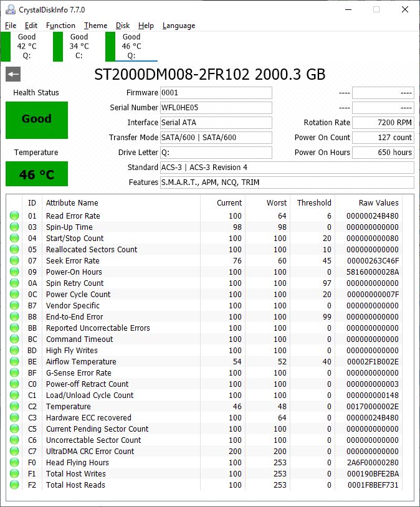Click status orb for Reported Uncorrectable Errors
This screenshot has width=420, height=507.
click(x=14, y=328)
